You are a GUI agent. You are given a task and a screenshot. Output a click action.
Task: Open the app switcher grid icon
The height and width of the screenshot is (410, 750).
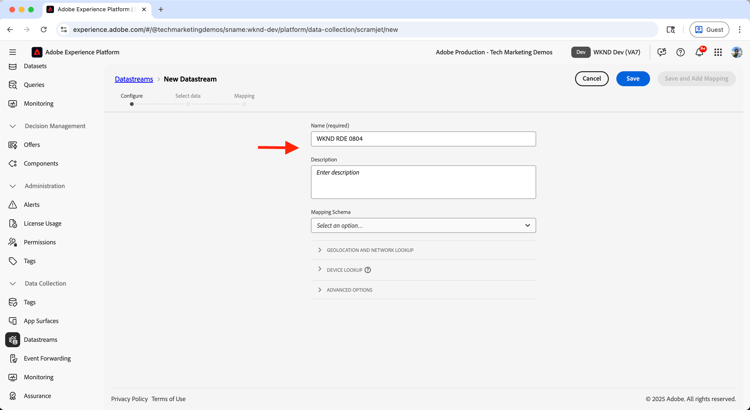coord(718,52)
